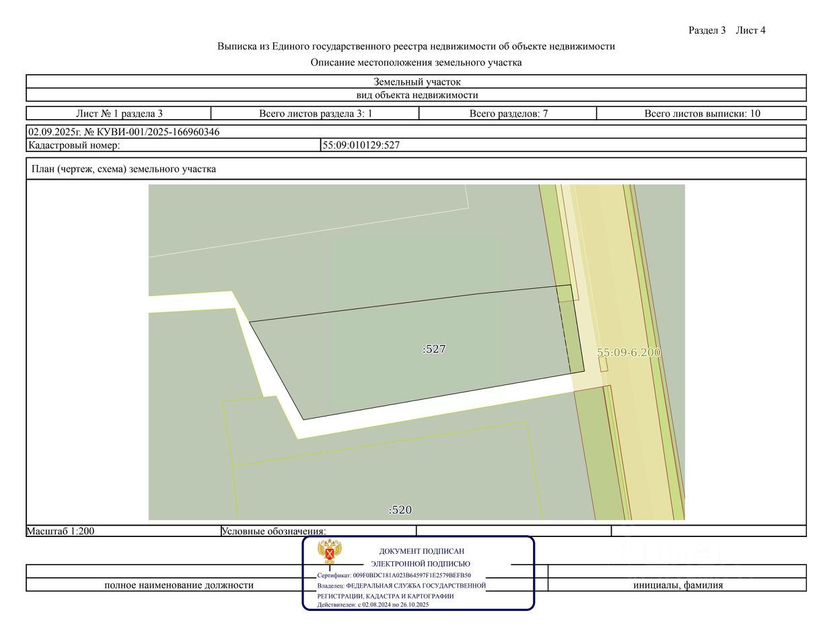The image size is (833, 644).
Task: Click the "Земельный участок" header row
Action: point(416,82)
